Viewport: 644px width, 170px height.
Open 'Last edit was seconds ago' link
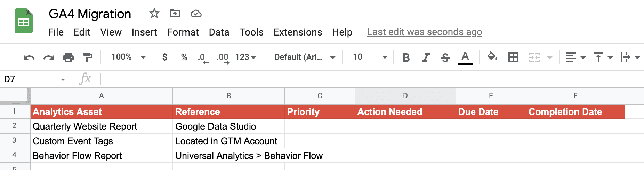425,32
